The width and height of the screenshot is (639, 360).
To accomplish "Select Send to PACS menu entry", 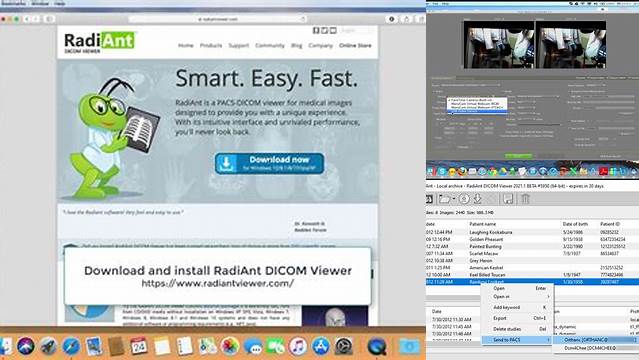I will 518,340.
